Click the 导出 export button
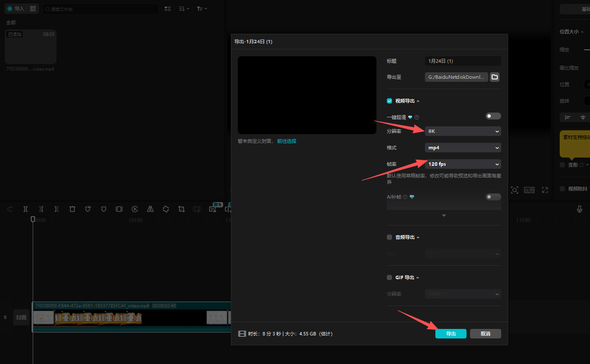Image resolution: width=590 pixels, height=364 pixels. coord(451,334)
